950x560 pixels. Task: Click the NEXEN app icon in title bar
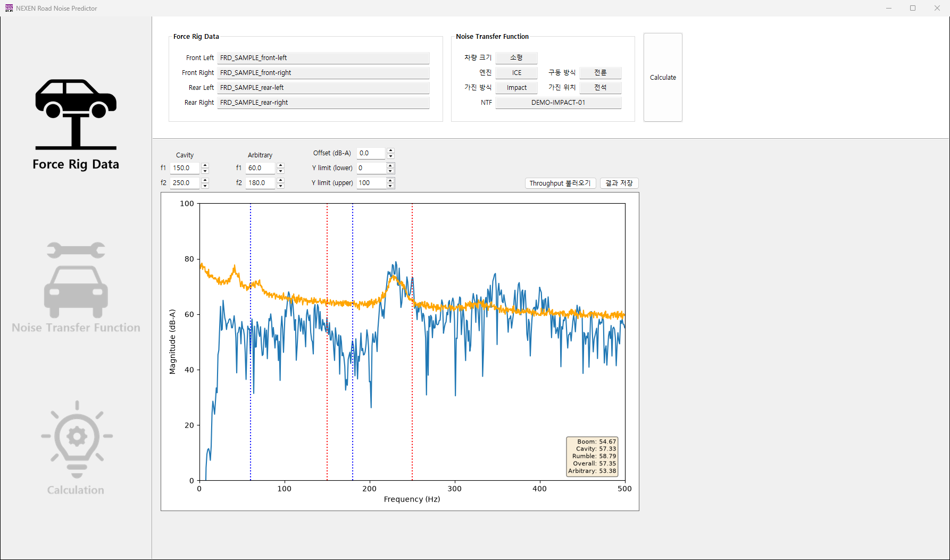[9, 8]
